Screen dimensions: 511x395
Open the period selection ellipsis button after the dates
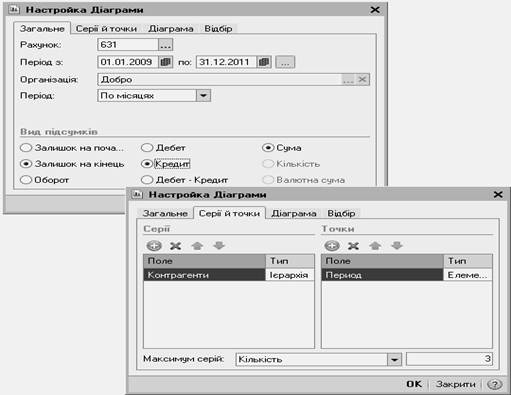(285, 62)
